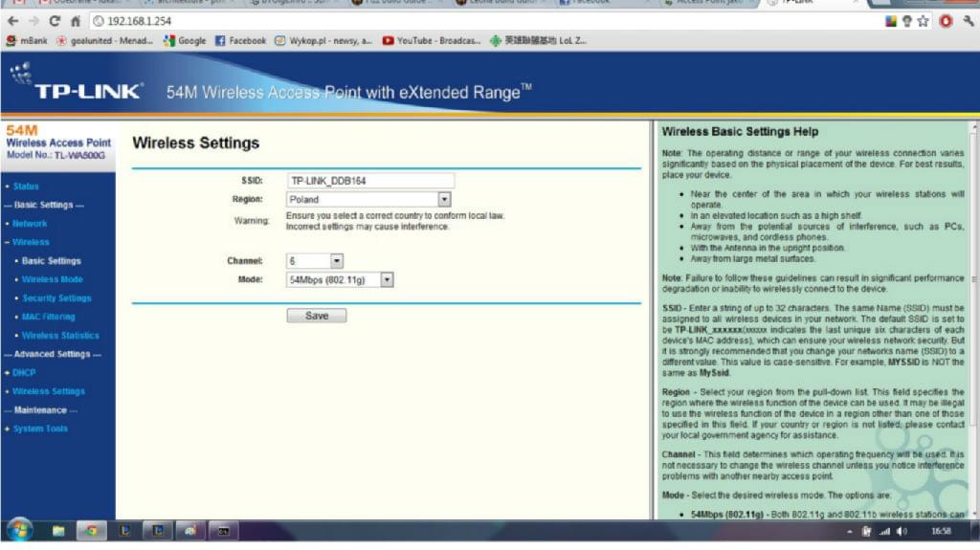The width and height of the screenshot is (980, 550).
Task: Reload the router page
Action: coord(55,21)
